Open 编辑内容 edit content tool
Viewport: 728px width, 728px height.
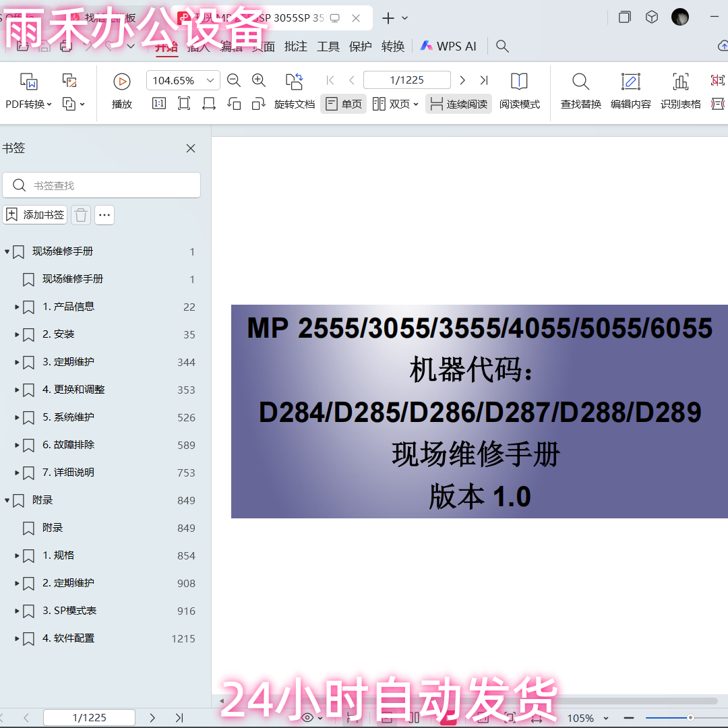630,91
